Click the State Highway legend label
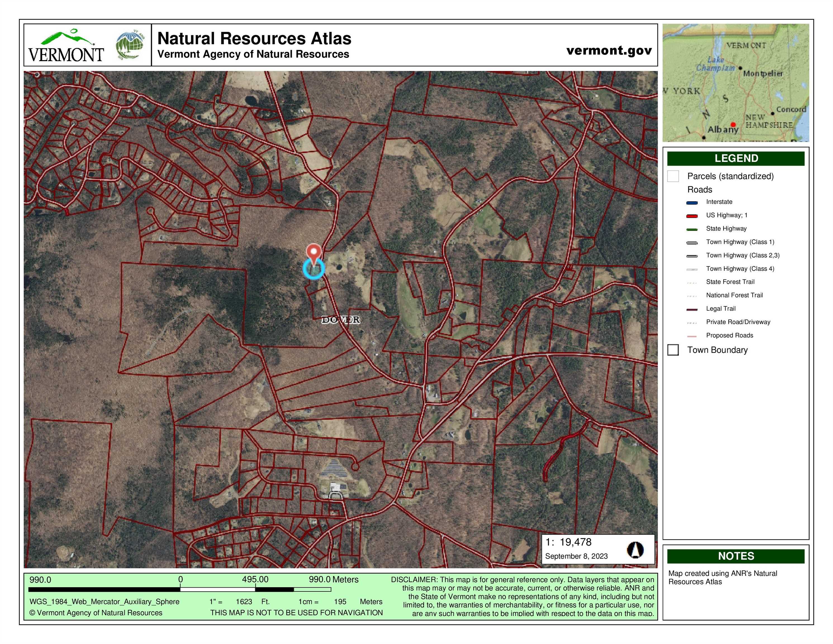This screenshot has width=833, height=644. coord(726,229)
